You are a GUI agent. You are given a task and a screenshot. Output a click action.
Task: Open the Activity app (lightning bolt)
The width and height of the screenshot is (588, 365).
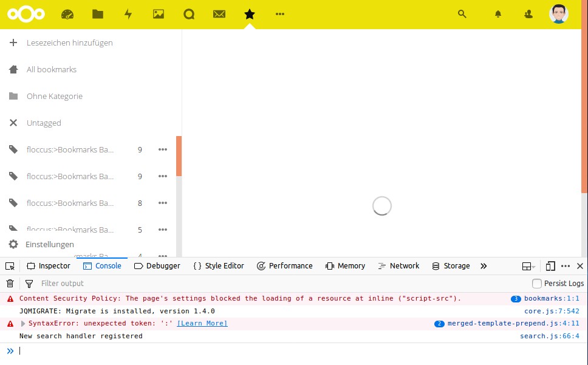pos(128,13)
